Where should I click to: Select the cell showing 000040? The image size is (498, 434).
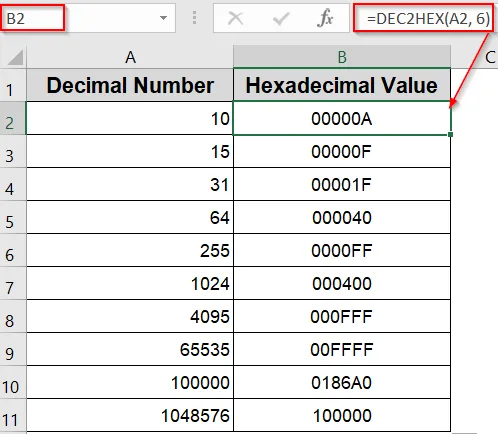(x=342, y=217)
